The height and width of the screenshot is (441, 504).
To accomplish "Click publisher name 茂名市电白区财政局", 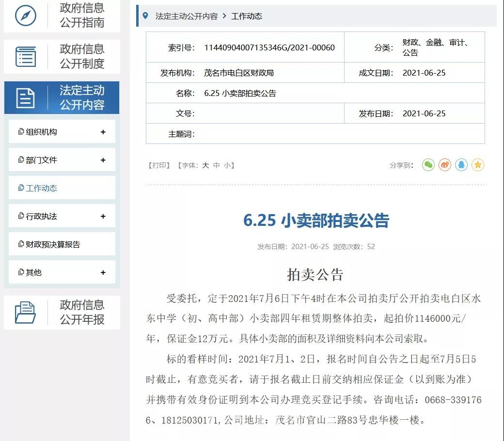I will [x=239, y=73].
